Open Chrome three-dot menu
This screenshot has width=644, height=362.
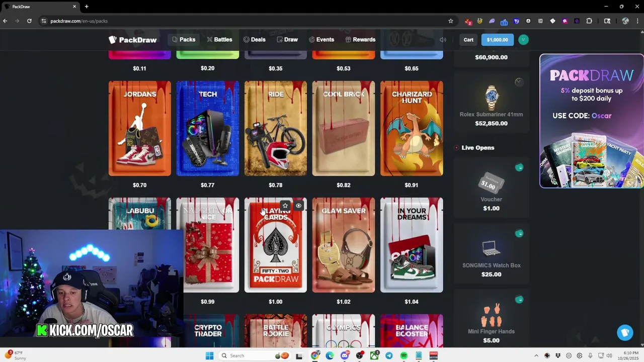click(x=637, y=21)
